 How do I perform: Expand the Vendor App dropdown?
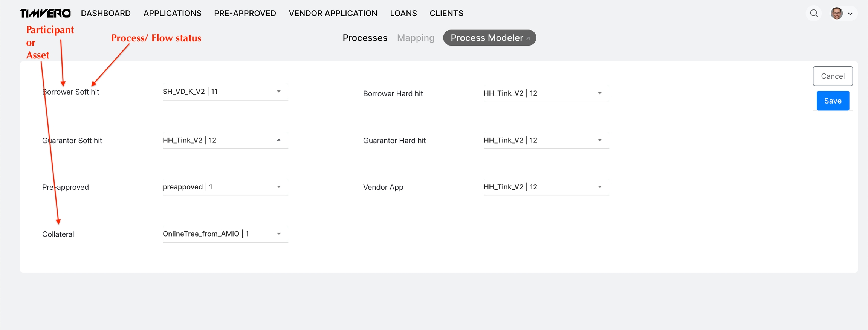(599, 187)
